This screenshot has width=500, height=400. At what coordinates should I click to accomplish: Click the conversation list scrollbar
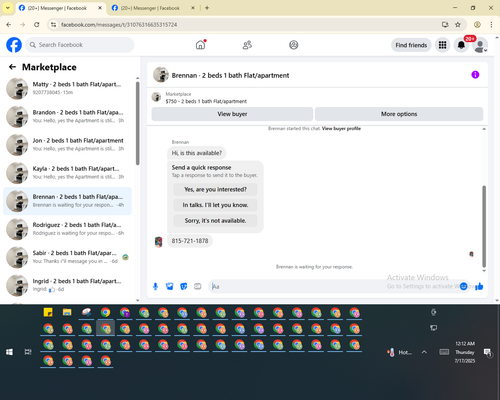[x=138, y=123]
